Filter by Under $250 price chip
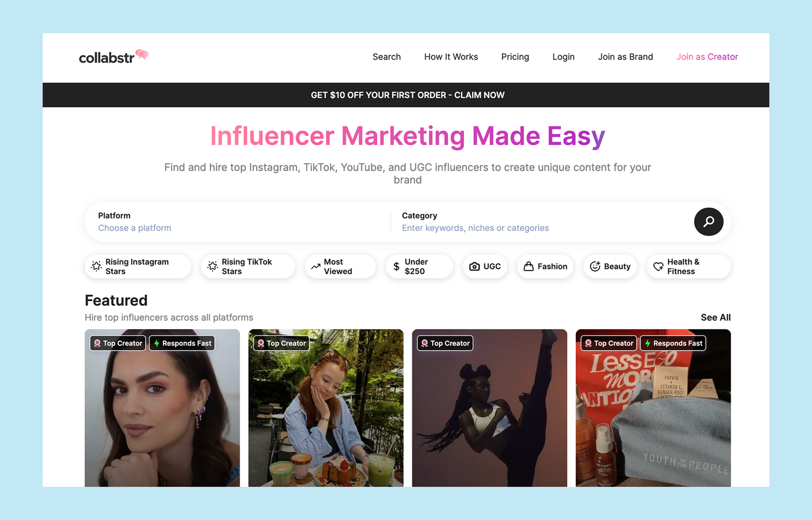This screenshot has width=812, height=520. (419, 266)
